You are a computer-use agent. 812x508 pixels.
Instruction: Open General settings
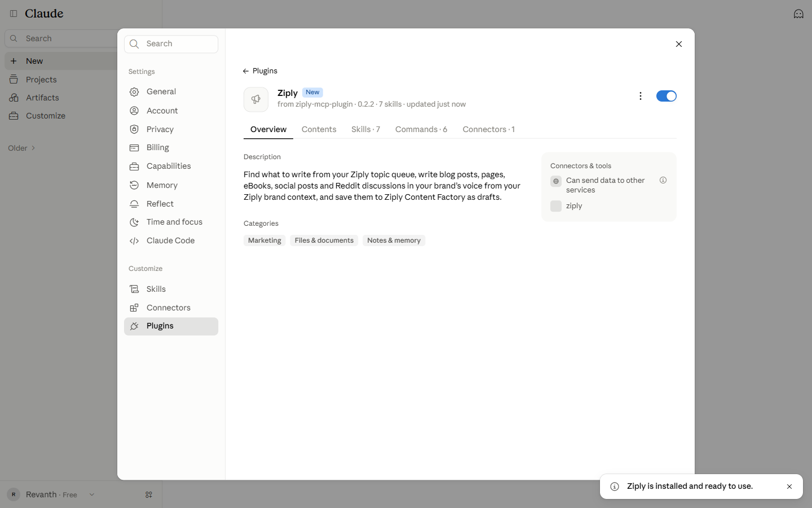click(x=171, y=92)
